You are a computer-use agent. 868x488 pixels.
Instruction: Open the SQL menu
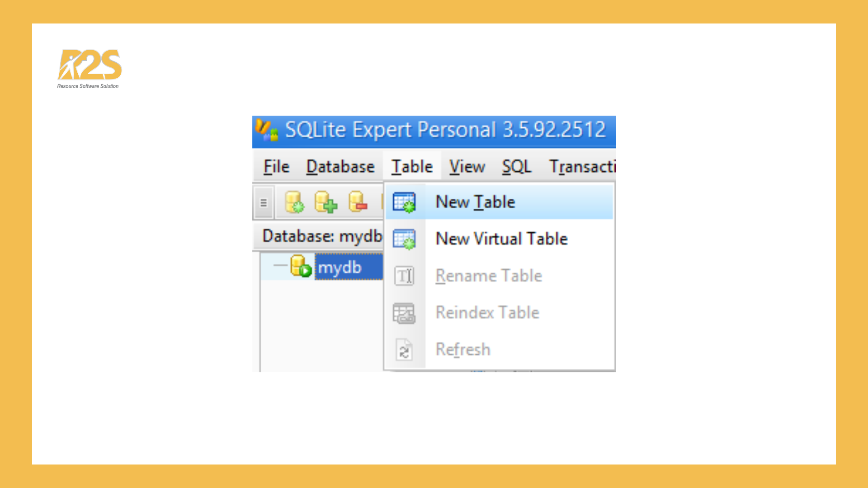pos(516,166)
